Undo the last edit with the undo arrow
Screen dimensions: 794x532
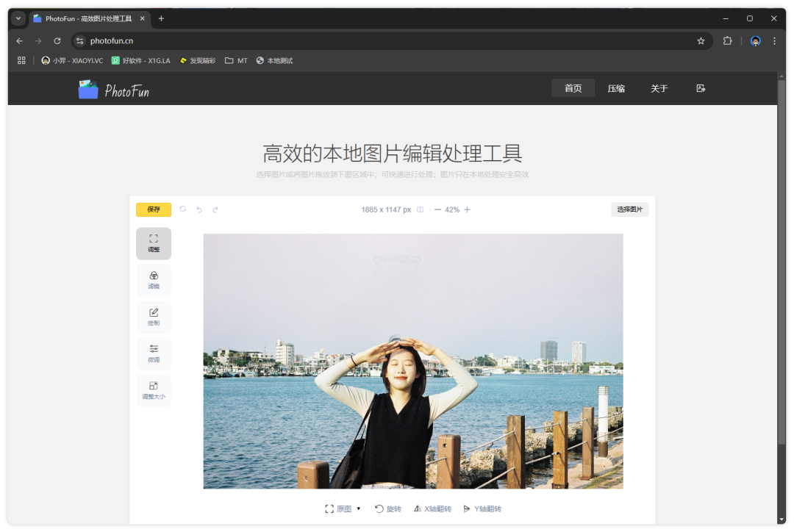(199, 209)
